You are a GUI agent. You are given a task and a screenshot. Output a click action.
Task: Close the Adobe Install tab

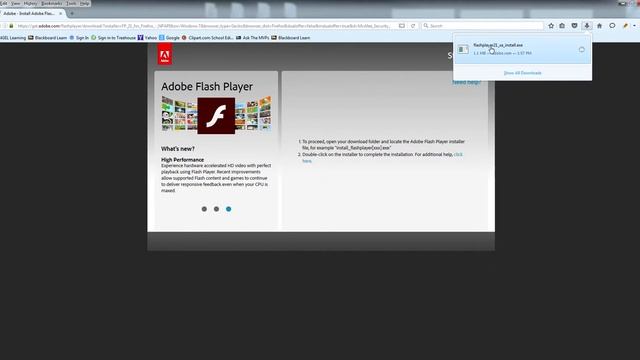pos(60,13)
